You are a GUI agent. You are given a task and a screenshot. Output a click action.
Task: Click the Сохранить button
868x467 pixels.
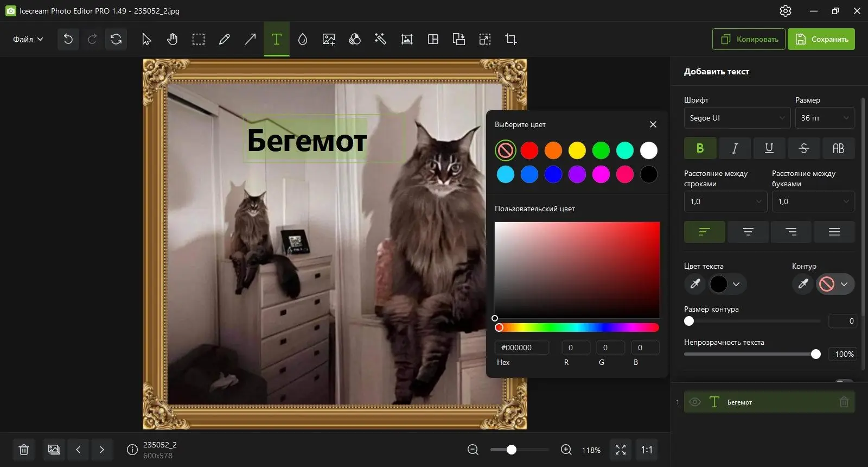821,39
